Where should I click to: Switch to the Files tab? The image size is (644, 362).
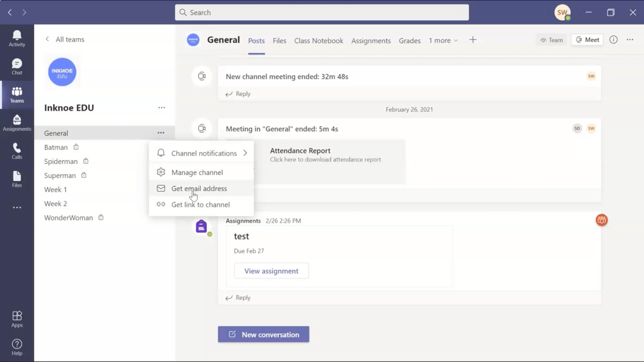279,40
